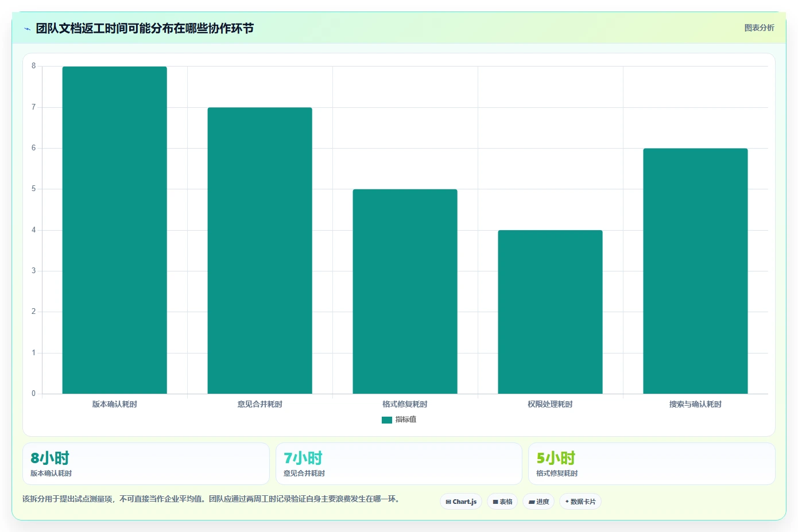Click the footnote text starting with 该拆分用于提出试点测量项
This screenshot has width=798, height=532.
click(211, 499)
